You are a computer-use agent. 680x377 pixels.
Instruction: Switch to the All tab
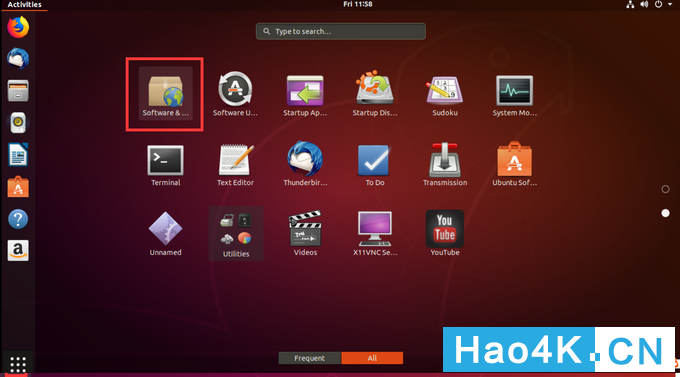point(372,358)
